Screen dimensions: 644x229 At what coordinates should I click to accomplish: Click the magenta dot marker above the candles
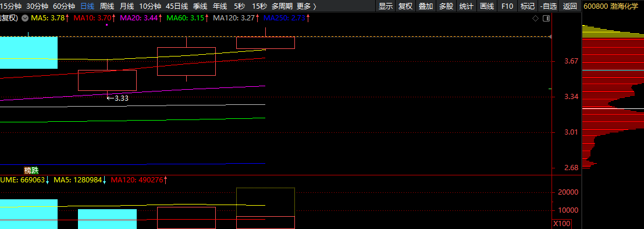click(x=107, y=25)
